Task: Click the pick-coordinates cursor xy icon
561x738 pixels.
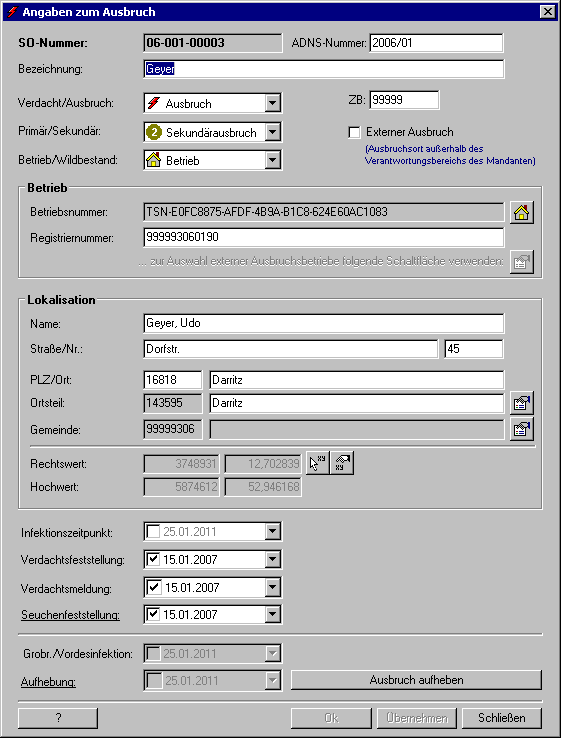Action: click(318, 464)
